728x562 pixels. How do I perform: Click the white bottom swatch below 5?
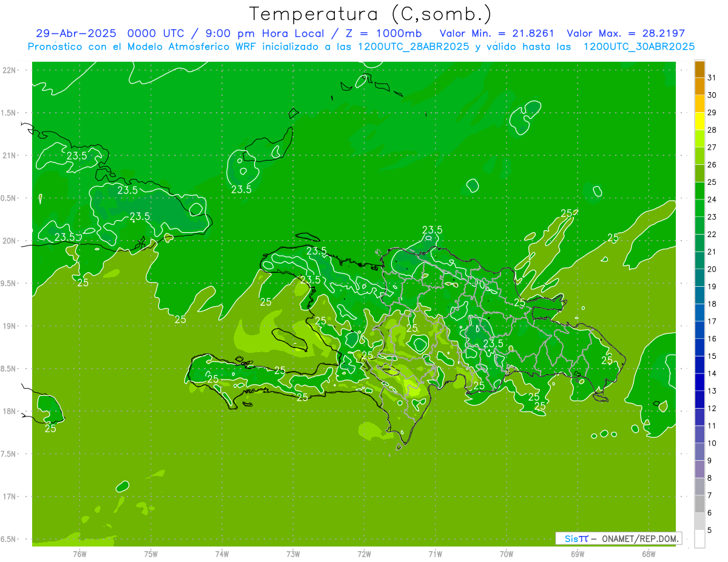click(x=699, y=539)
